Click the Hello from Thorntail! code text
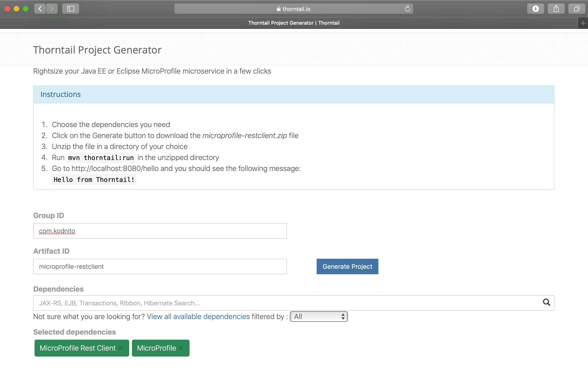The image size is (588, 373). (94, 180)
